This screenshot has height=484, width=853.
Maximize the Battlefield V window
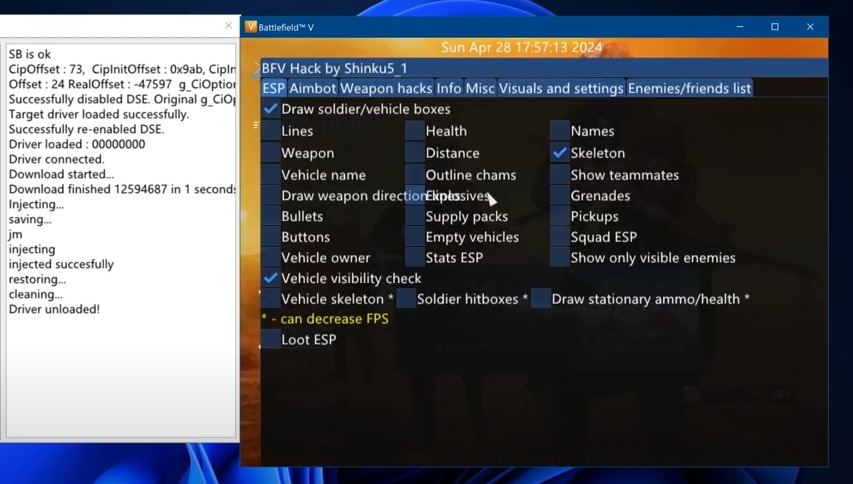coord(774,27)
